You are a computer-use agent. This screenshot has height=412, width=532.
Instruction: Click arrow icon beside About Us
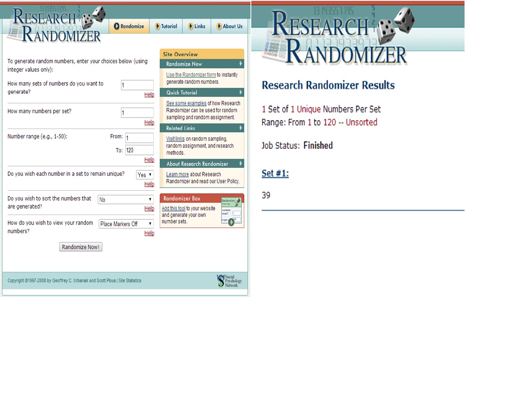click(219, 26)
